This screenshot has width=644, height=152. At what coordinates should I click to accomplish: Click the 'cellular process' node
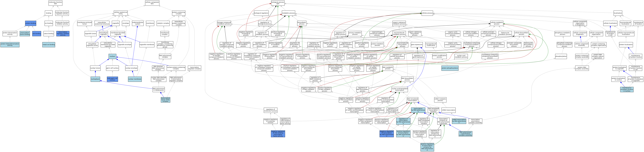pos(427,13)
